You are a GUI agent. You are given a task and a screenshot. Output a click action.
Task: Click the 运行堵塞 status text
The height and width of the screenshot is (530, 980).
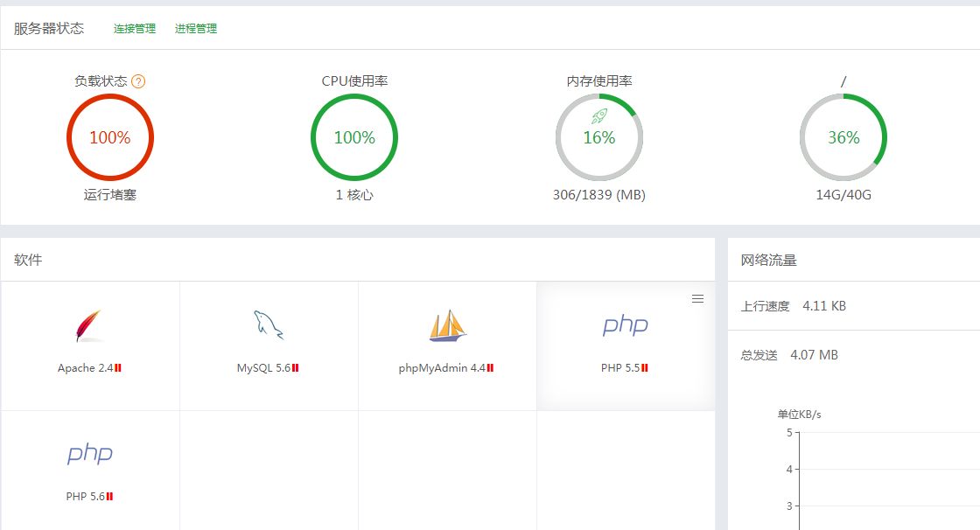(110, 195)
